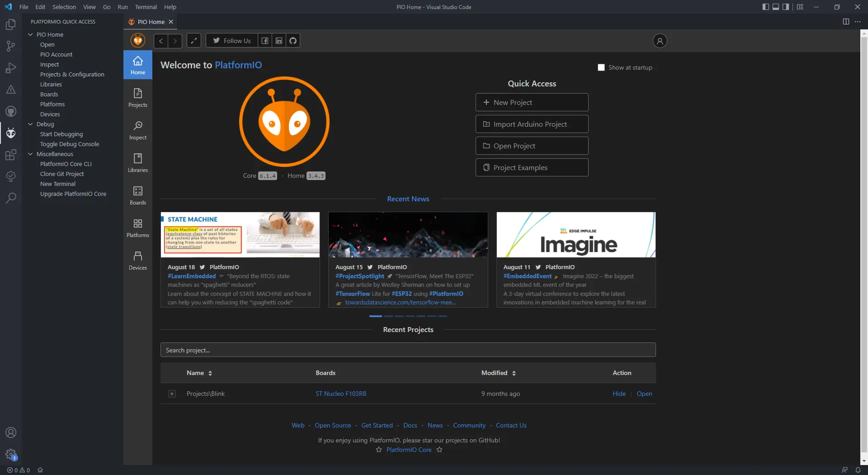Open the Edge Impulse Imagine news thumbnail

point(576,235)
